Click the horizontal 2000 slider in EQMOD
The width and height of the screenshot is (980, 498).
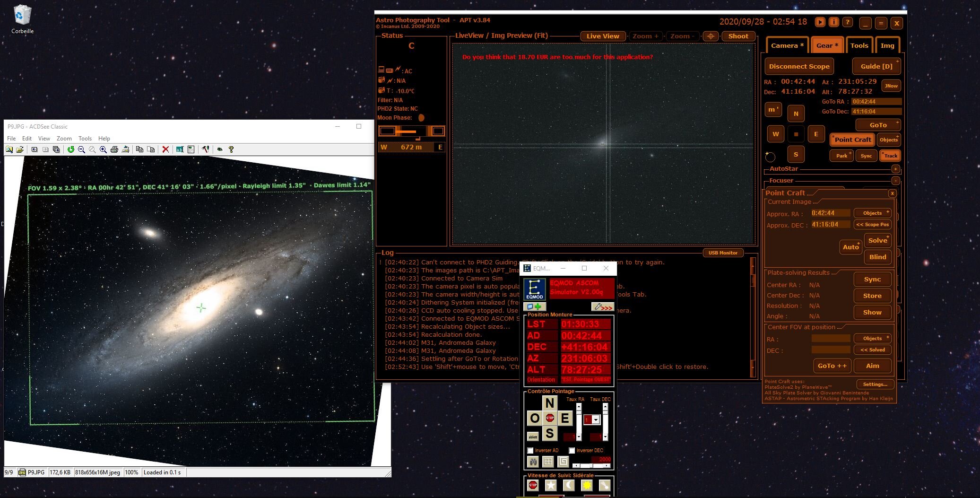tap(592, 466)
